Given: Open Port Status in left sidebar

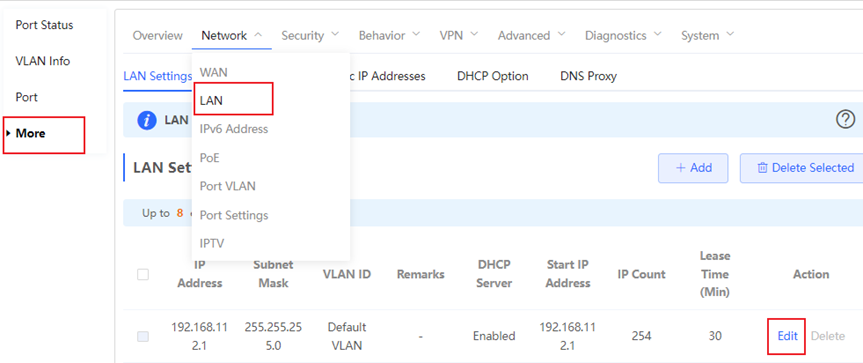Looking at the screenshot, I should [x=44, y=25].
